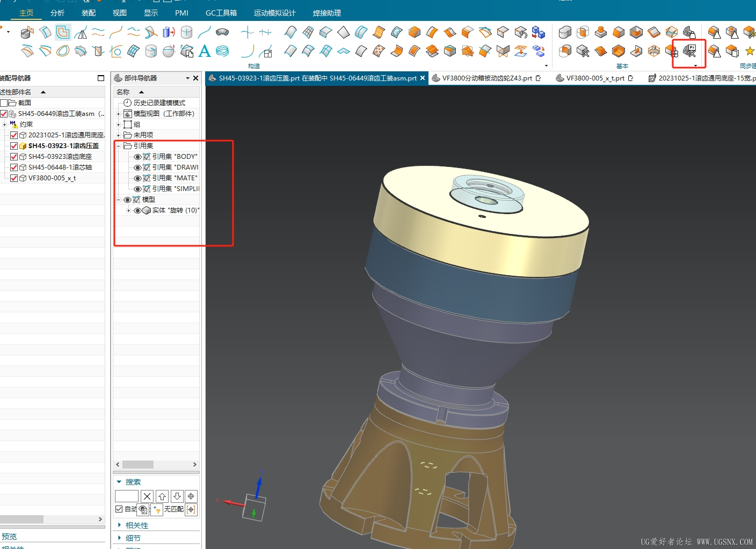756x549 pixels.
Task: Toggle eye visibility of 模型 node
Action: [127, 200]
